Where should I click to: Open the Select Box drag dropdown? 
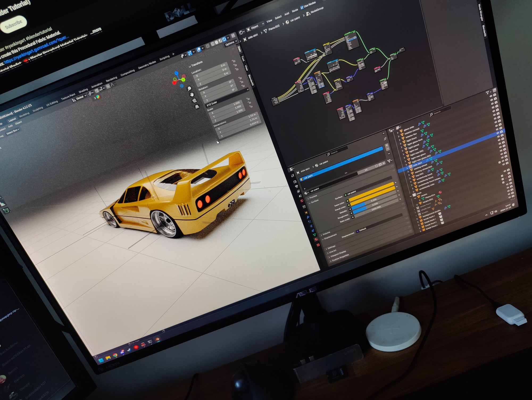click(x=13, y=131)
